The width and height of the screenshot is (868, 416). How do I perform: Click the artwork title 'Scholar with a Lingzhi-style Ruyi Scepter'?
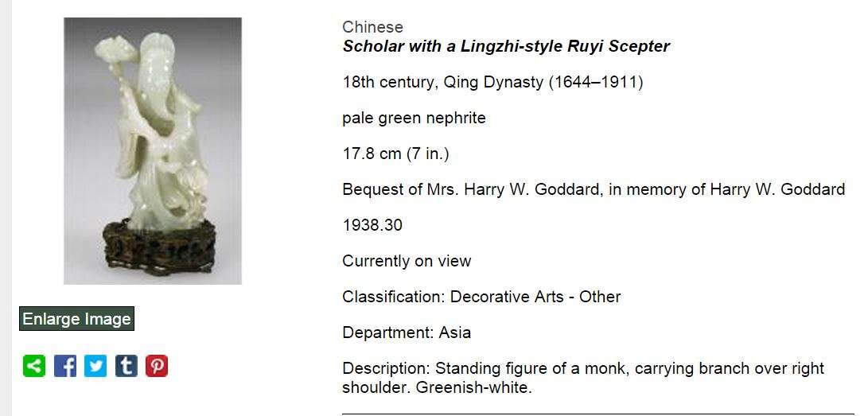coord(506,46)
